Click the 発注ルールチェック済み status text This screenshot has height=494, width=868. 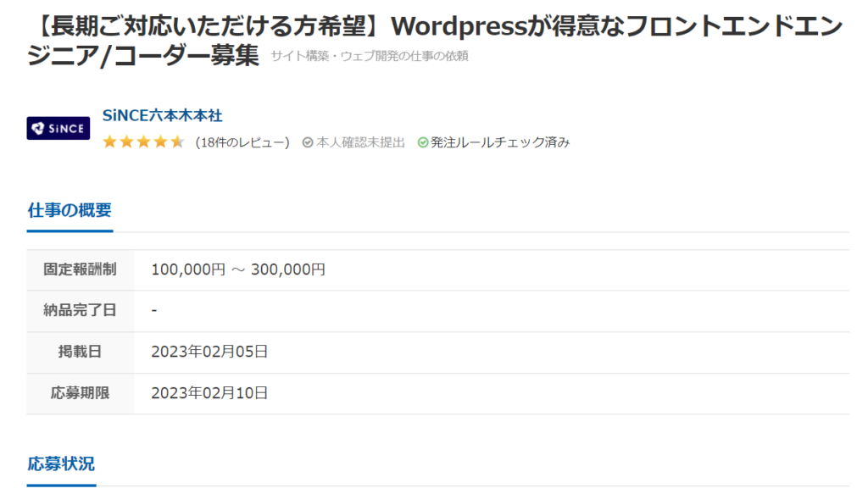[x=500, y=142]
